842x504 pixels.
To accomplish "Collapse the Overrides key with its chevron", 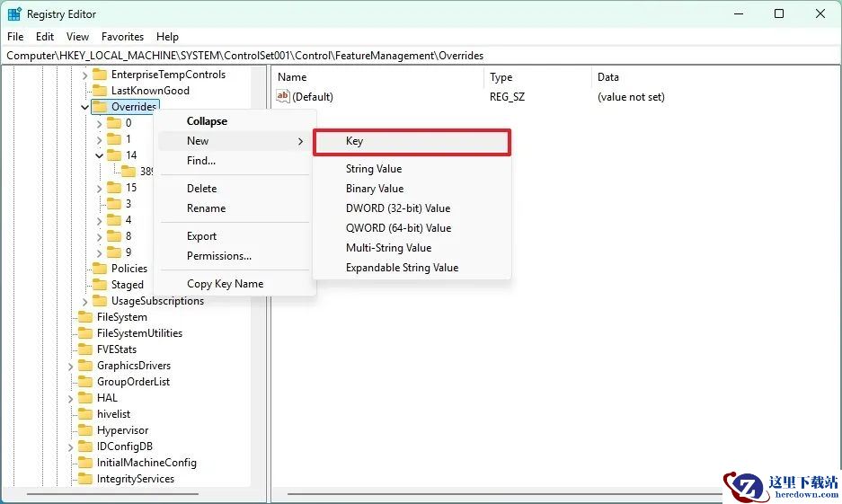I will coord(84,107).
